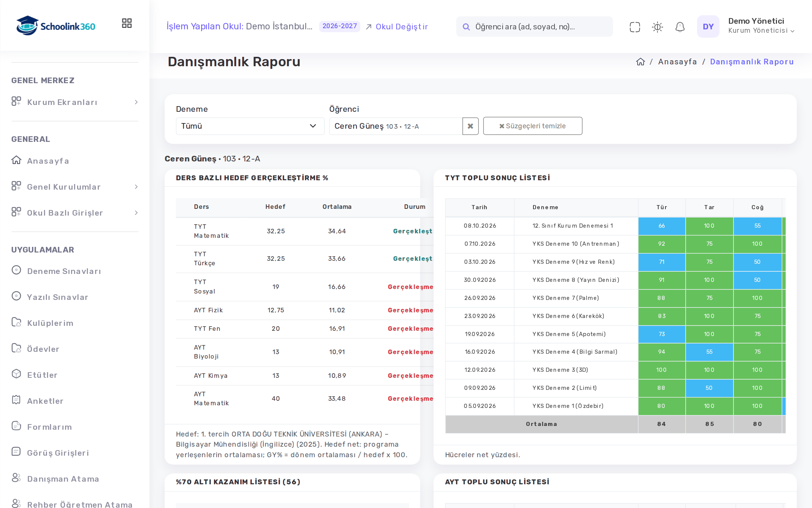Click the home icon in breadcrumb

pyautogui.click(x=640, y=62)
